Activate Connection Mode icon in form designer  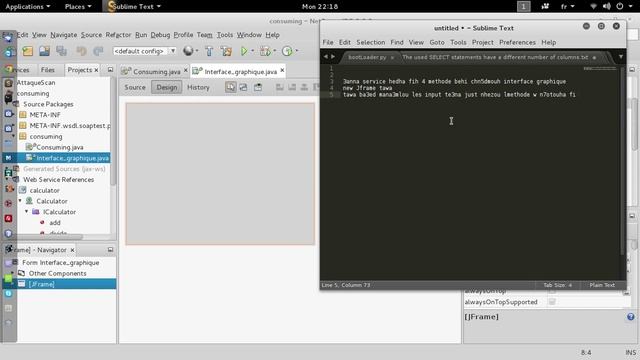coord(243,87)
